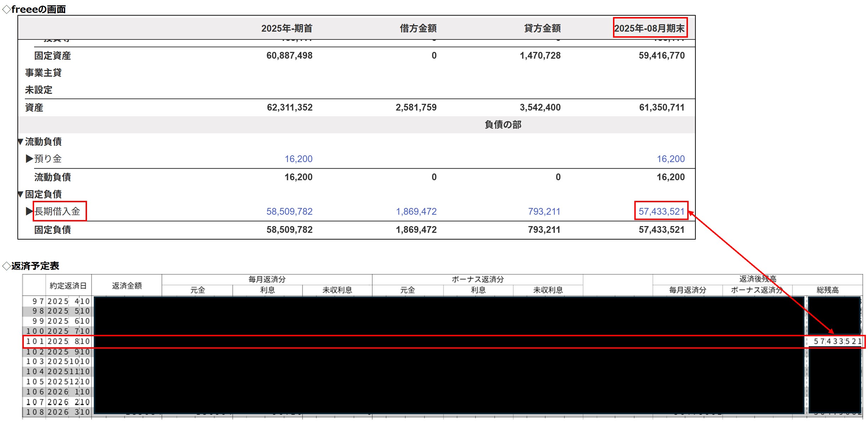Collapse the 固定負債 section triangle
The image size is (868, 423).
(x=21, y=194)
